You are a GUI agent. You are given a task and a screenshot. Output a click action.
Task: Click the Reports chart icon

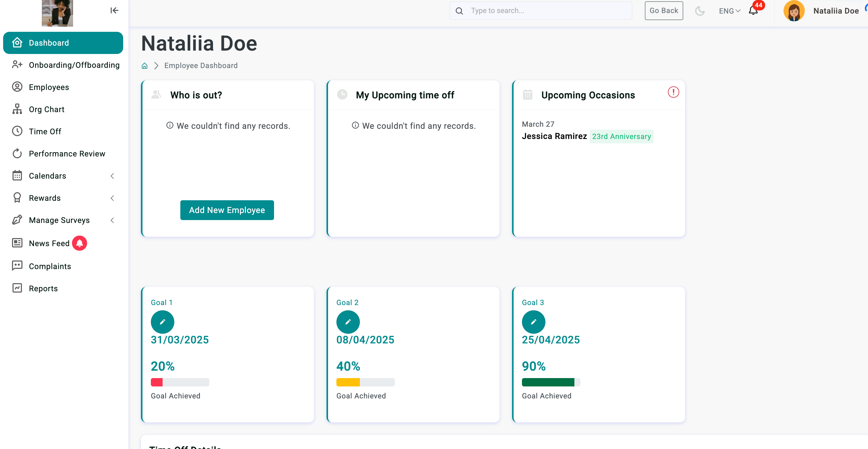pos(17,288)
